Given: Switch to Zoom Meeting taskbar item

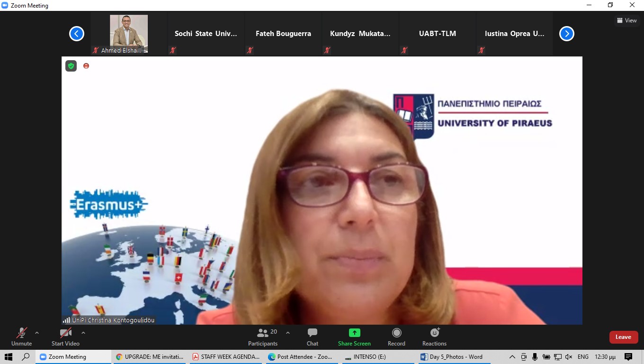Looking at the screenshot, I should click(72, 357).
